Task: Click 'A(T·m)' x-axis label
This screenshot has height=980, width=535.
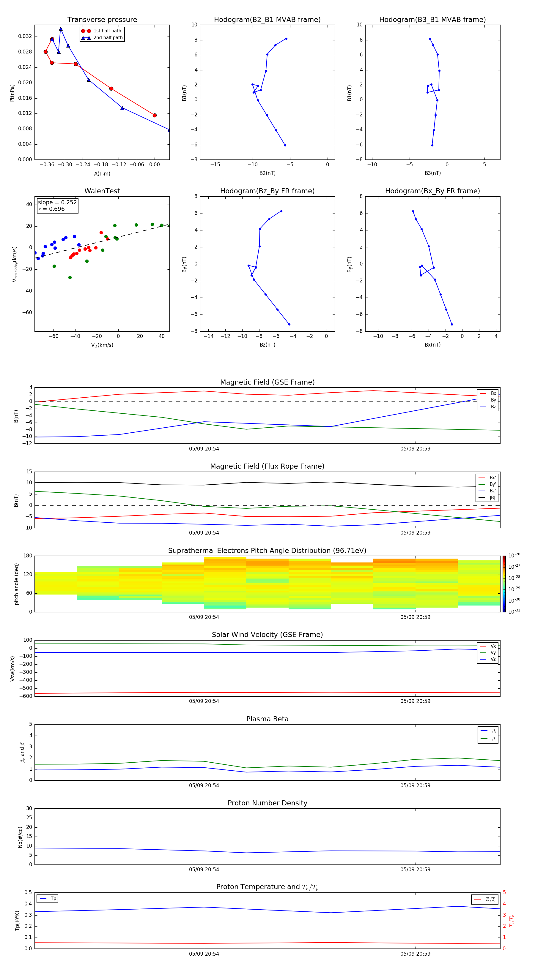Action: [102, 174]
